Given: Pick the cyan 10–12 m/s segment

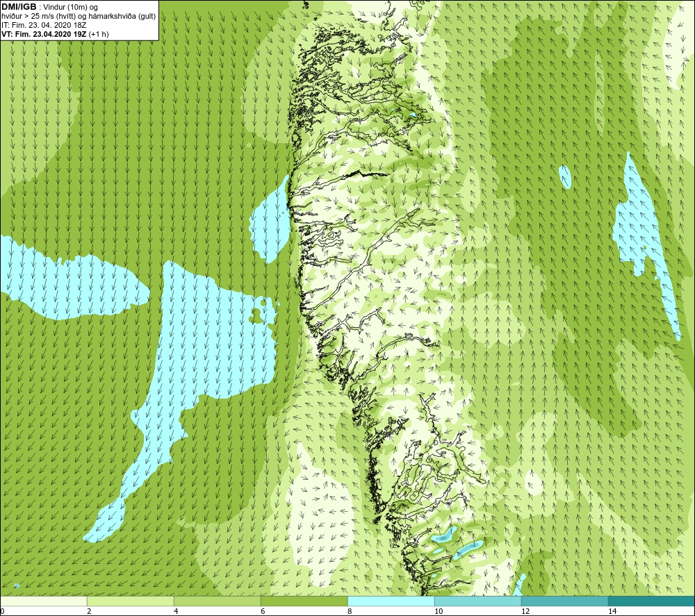Looking at the screenshot, I should [x=478, y=601].
